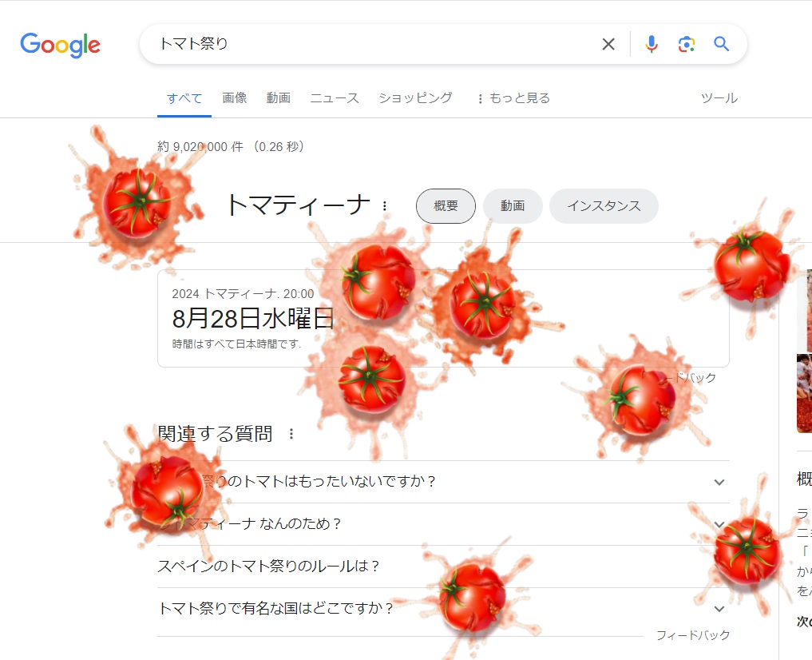
Task: Click the splattered tomato near result count
Action: tap(137, 202)
